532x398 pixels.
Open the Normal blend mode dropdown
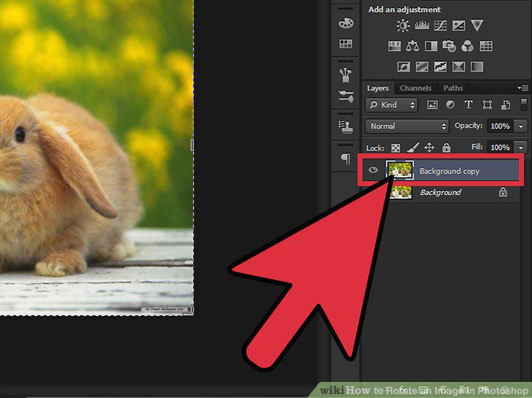[x=407, y=126]
